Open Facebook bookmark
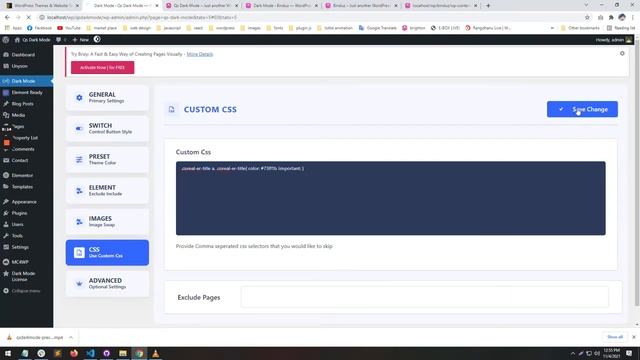The width and height of the screenshot is (640, 360). [x=39, y=28]
